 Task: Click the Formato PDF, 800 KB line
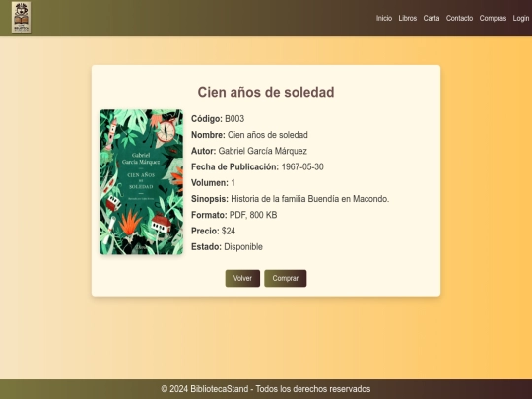coord(234,215)
